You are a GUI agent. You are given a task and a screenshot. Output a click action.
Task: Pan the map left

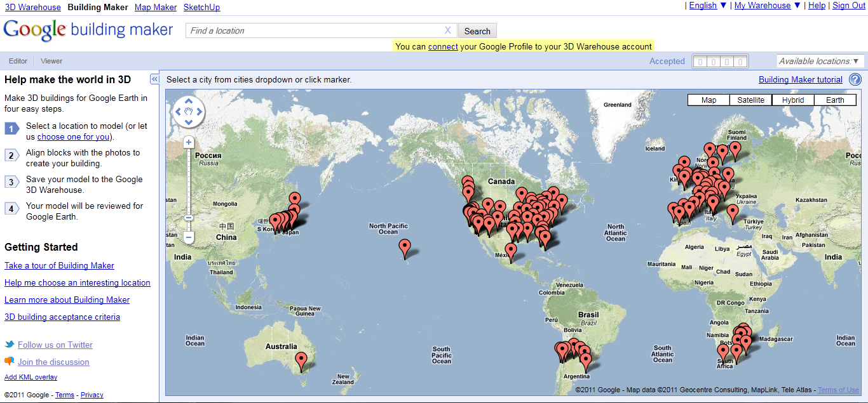pos(179,112)
